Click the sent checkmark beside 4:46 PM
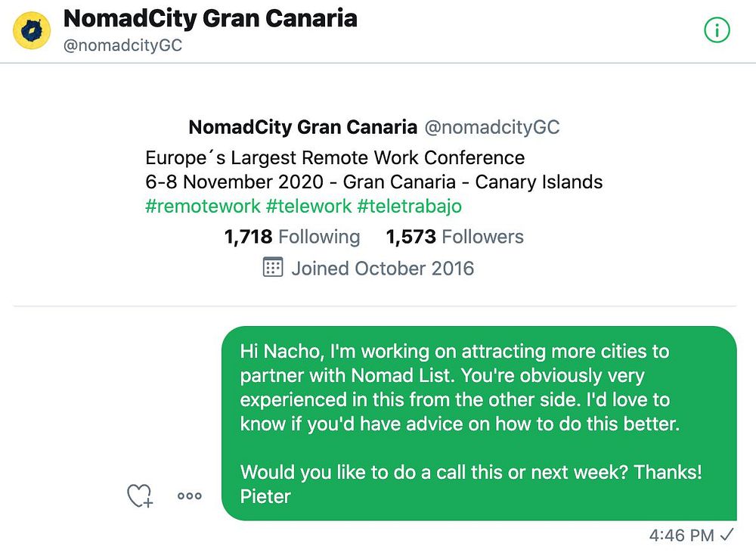 coord(727,536)
